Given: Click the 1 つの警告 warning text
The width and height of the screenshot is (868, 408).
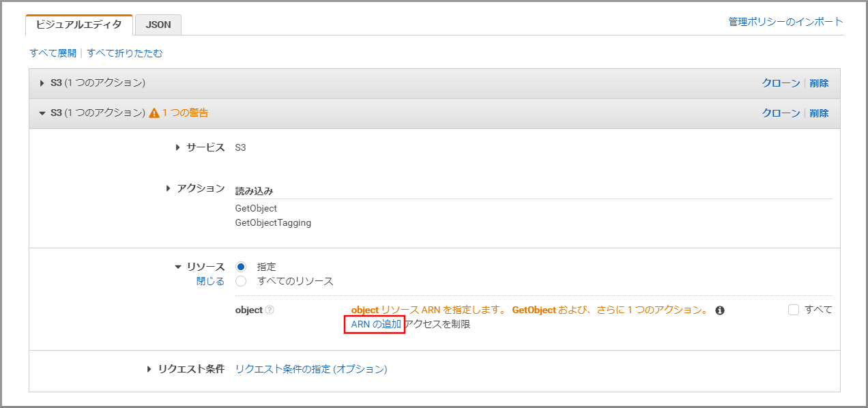Looking at the screenshot, I should point(185,113).
